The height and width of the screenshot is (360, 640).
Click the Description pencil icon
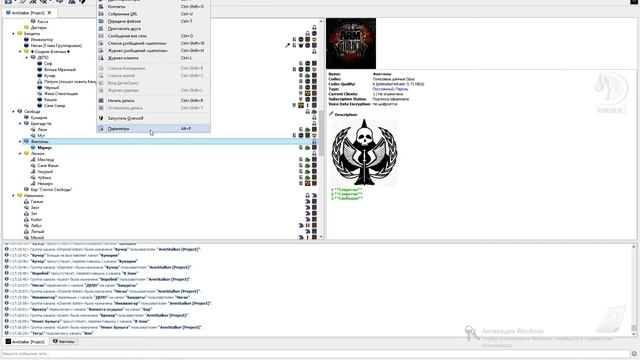click(x=331, y=114)
